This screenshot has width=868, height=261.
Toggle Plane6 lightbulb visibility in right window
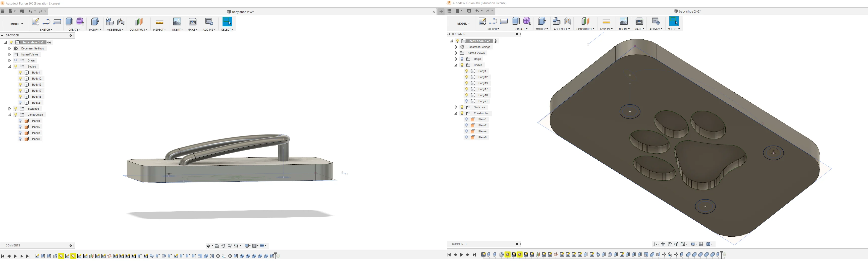pyautogui.click(x=467, y=138)
